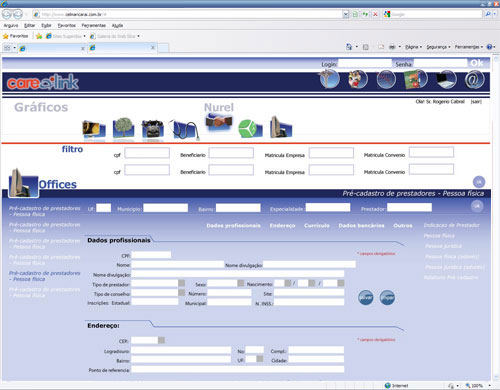The height and width of the screenshot is (390, 500).
Task: Open the Tipo de prestador dropdown
Action: [182, 283]
